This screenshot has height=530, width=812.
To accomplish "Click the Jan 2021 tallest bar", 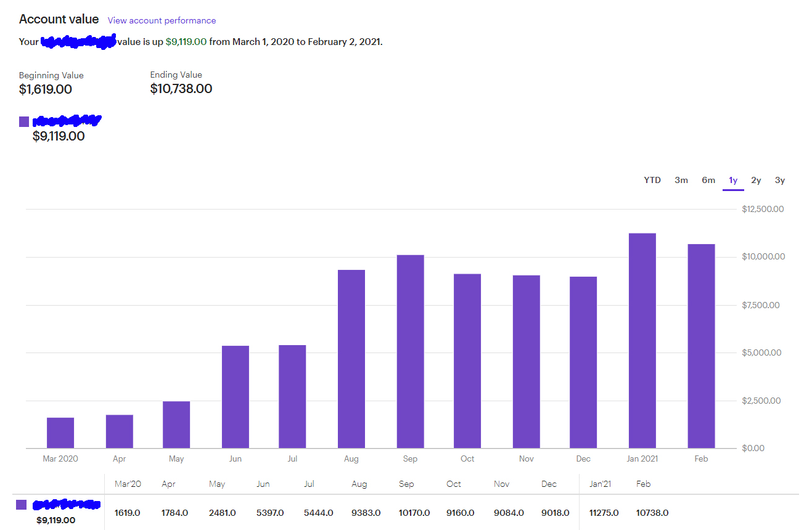I will (x=642, y=340).
